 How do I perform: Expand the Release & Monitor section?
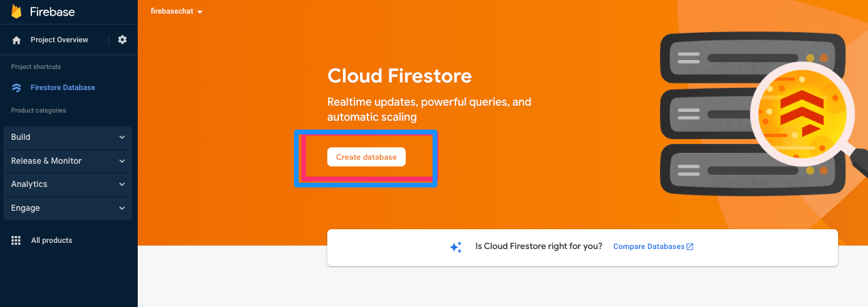click(x=68, y=161)
